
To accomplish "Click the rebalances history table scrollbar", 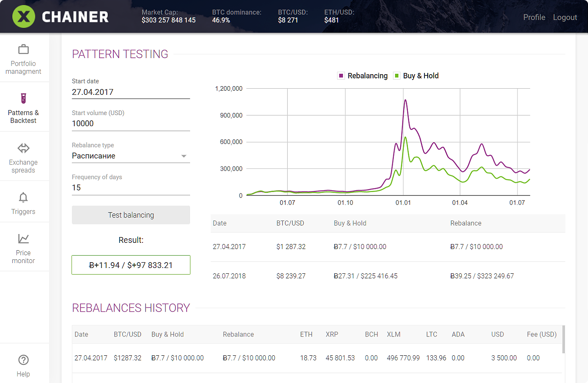I will (563, 339).
